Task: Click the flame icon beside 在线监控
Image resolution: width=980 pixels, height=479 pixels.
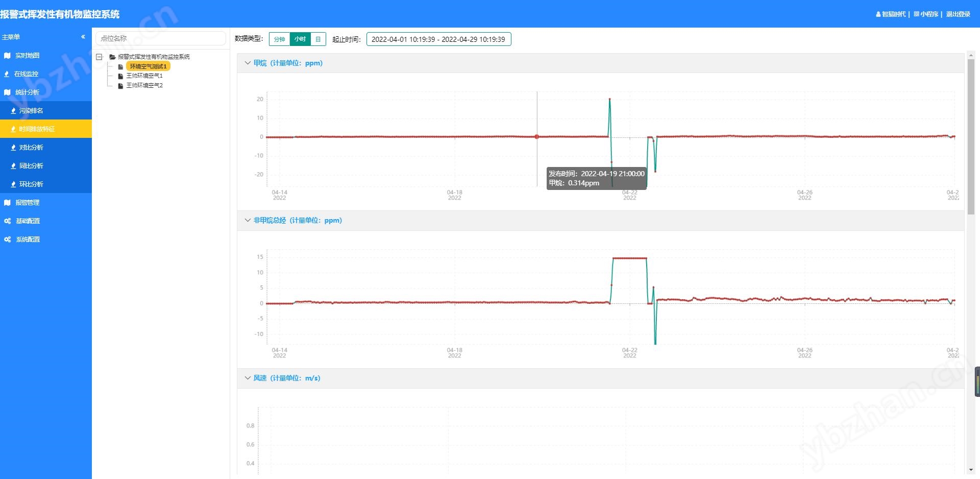Action: click(7, 74)
